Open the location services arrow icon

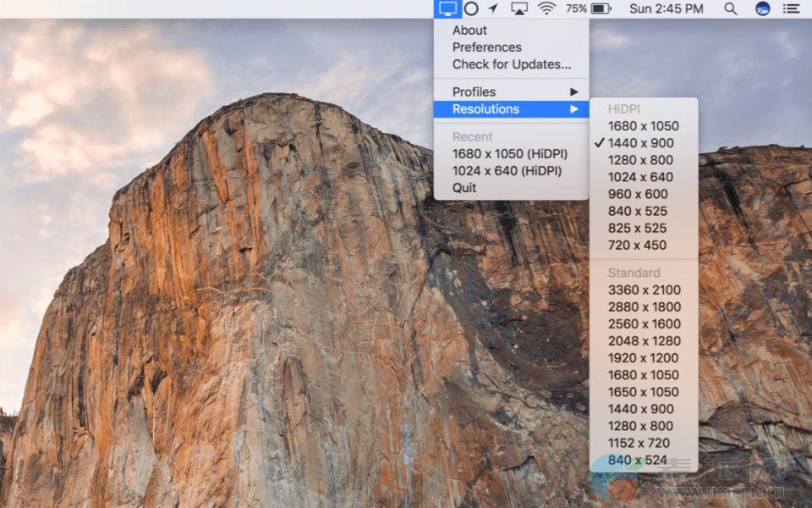(494, 8)
